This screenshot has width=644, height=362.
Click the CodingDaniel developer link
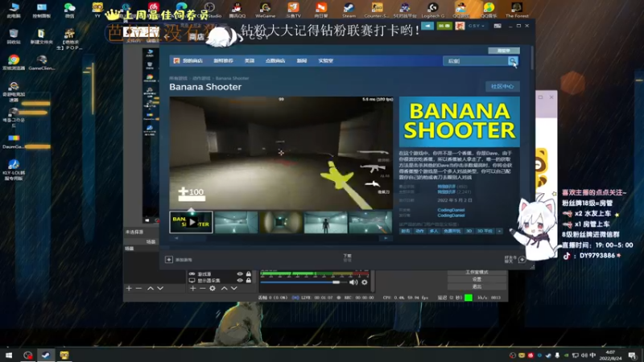pos(451,210)
